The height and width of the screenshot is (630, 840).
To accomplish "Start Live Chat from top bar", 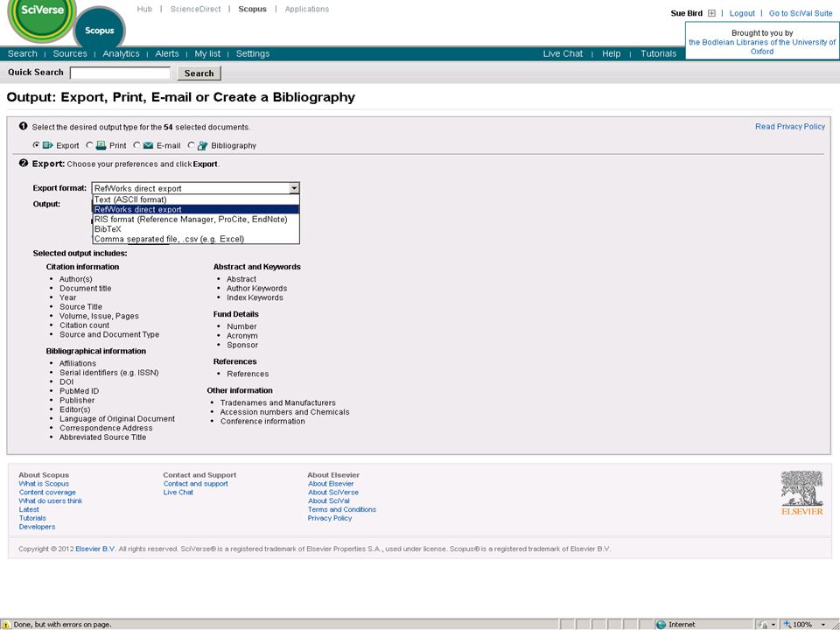I will click(x=563, y=53).
